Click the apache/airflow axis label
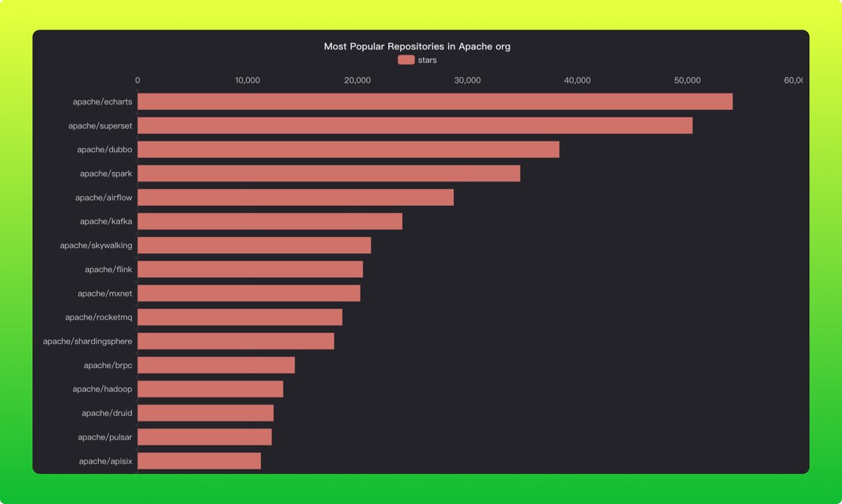Viewport: 842px width, 504px height. point(104,198)
